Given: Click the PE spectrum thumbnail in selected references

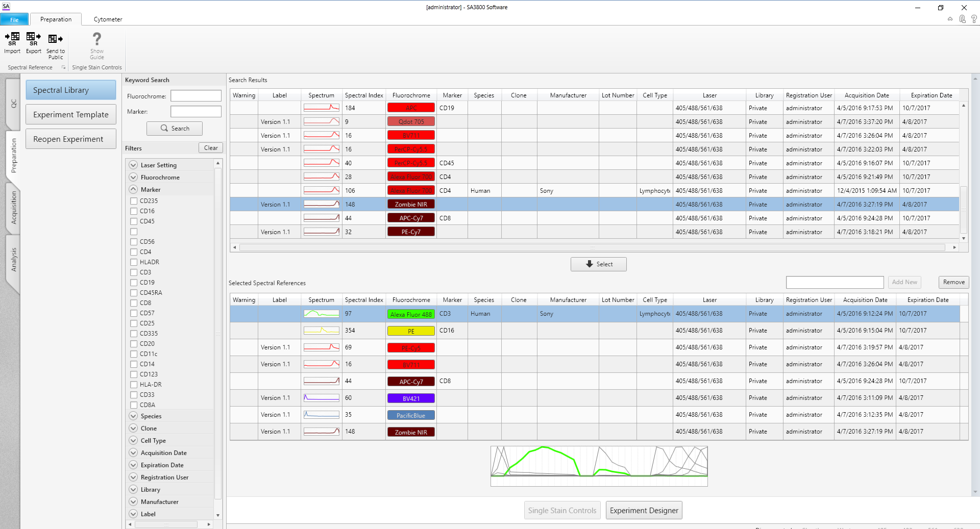Looking at the screenshot, I should [322, 331].
